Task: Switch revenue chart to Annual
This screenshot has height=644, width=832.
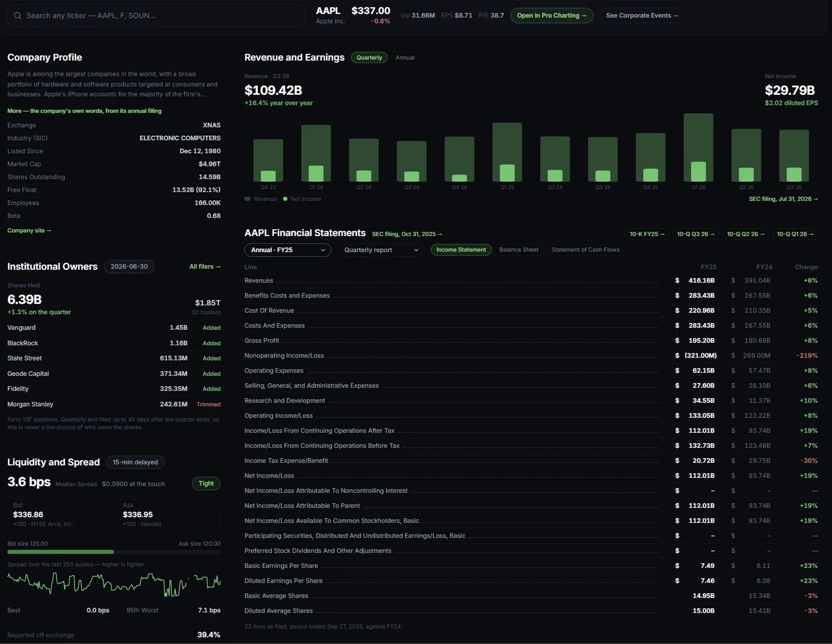Action: 405,57
